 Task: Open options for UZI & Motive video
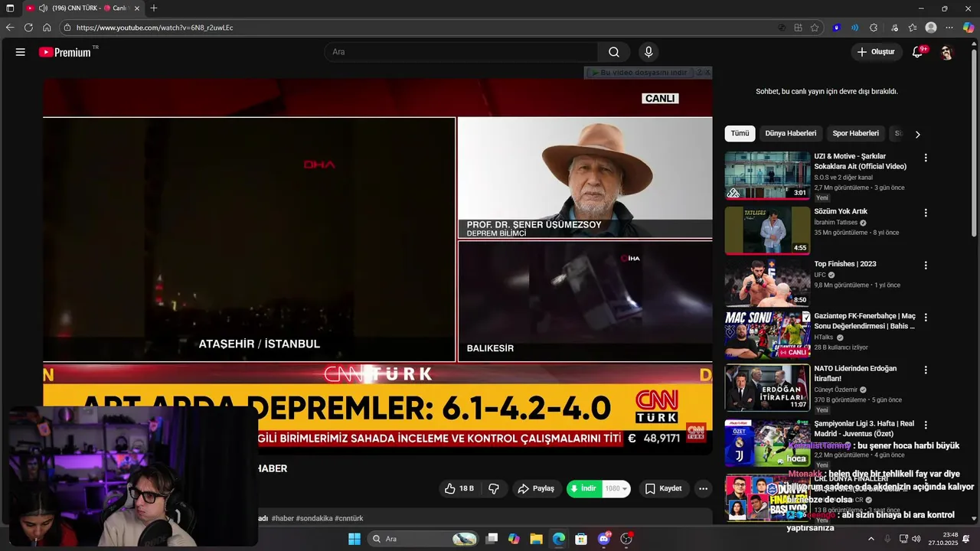click(x=926, y=158)
